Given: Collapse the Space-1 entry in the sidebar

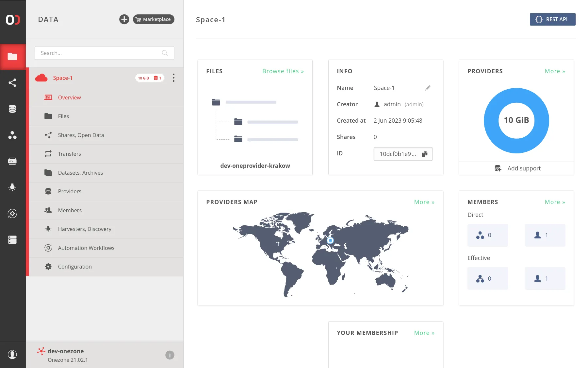Looking at the screenshot, I should (x=63, y=78).
